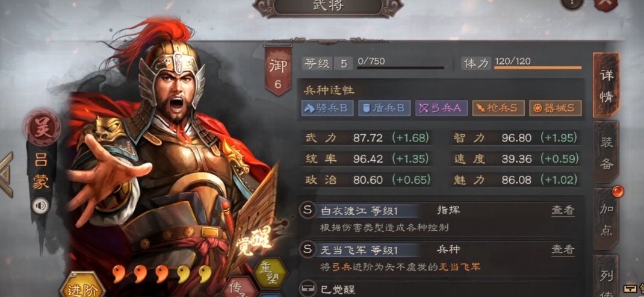The image size is (644, 297).
Task: Select the 器械S troop aptitude badge
Action: (x=555, y=108)
